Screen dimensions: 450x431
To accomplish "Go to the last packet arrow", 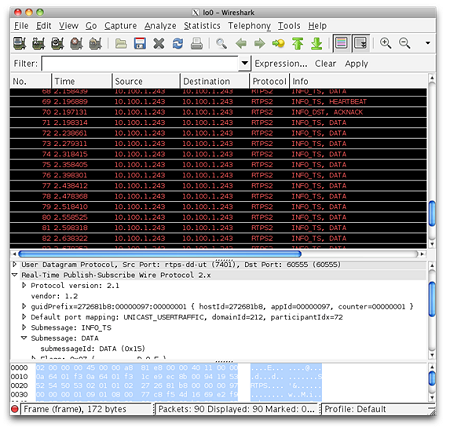I will pyautogui.click(x=316, y=43).
